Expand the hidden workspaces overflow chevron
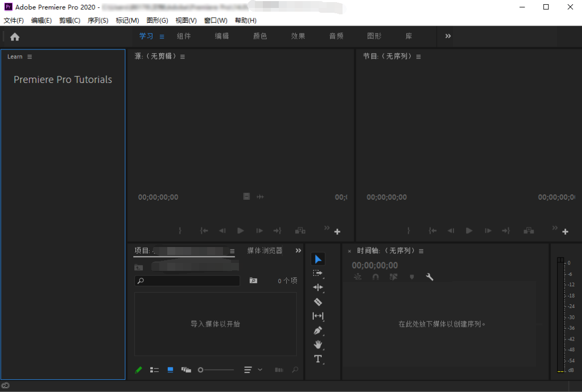Screen dimensions: 582x392 448,36
